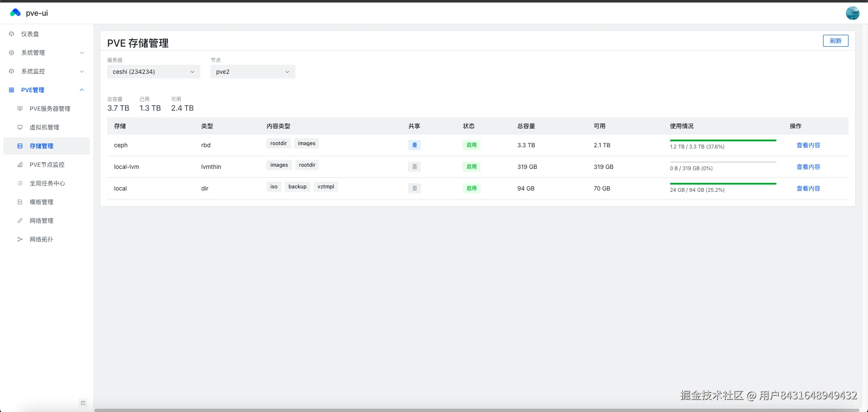Open 全局任务中心 in the sidebar

[47, 183]
